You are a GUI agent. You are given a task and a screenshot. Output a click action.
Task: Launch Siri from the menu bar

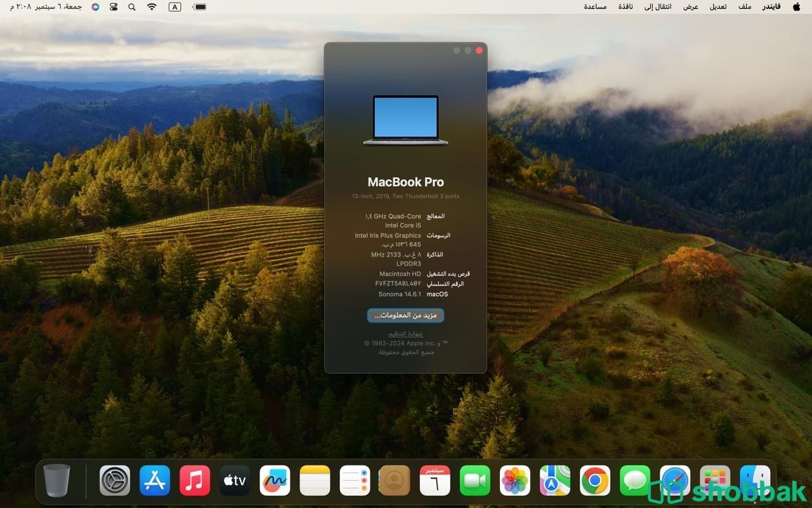[x=95, y=6]
